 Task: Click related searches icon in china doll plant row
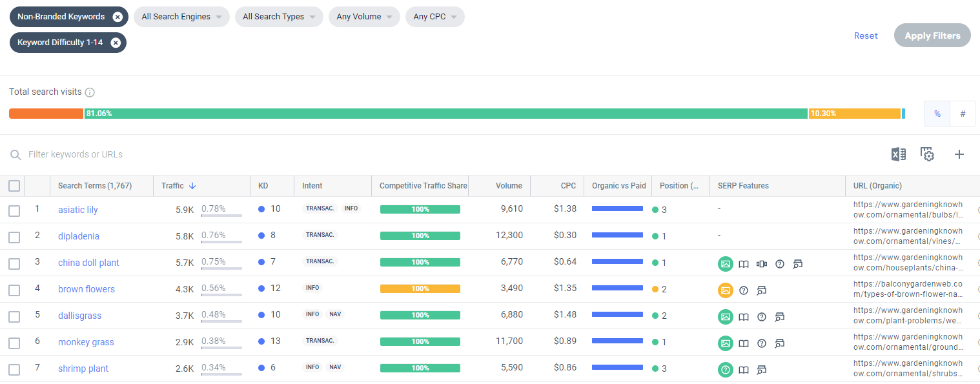pos(798,264)
